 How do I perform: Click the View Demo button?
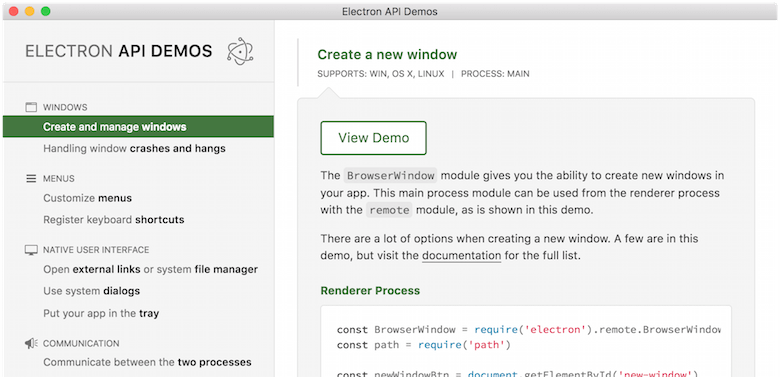(374, 138)
